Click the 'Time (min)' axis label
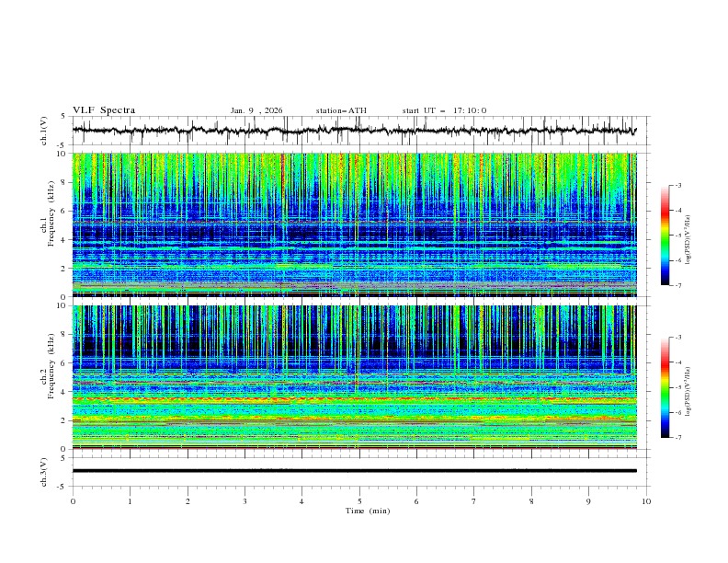 point(368,511)
